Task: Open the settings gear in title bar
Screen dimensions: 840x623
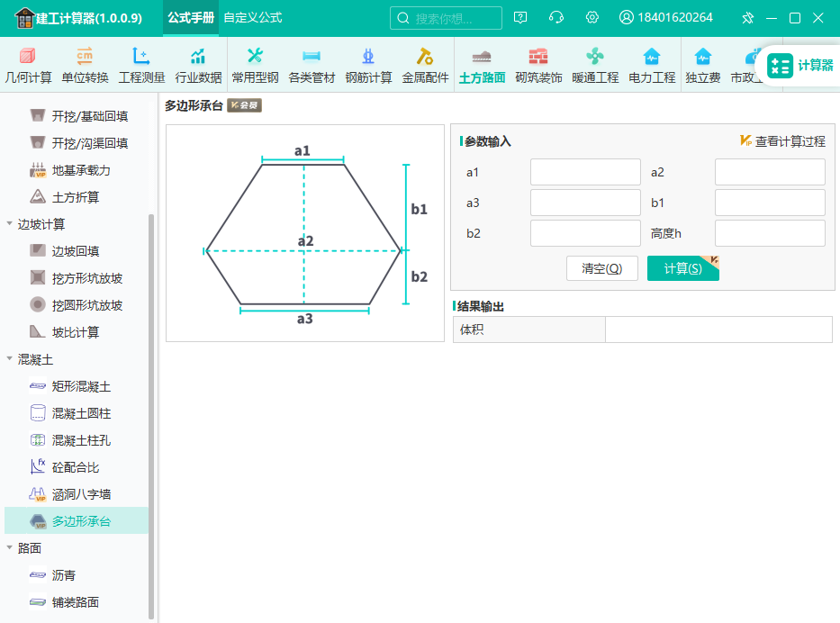Action: pos(592,18)
